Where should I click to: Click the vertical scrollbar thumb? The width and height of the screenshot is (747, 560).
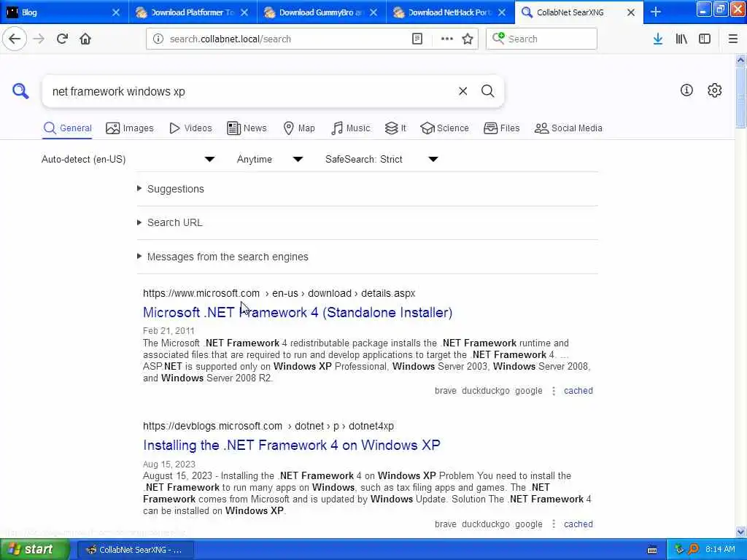pos(740,97)
